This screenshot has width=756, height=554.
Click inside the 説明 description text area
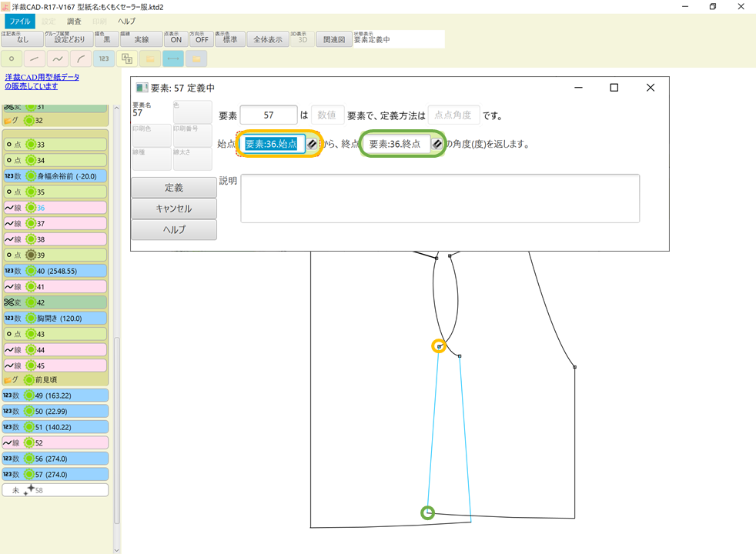(x=439, y=199)
